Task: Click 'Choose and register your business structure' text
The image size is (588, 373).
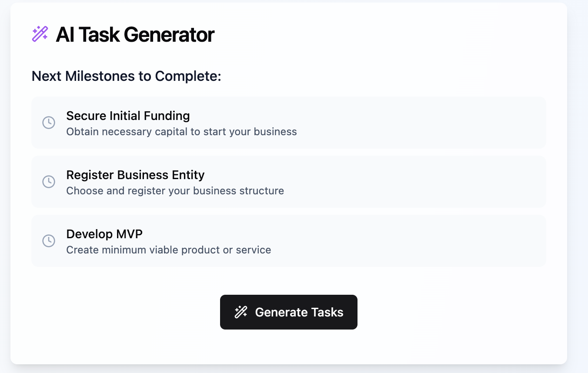Action: pos(175,191)
